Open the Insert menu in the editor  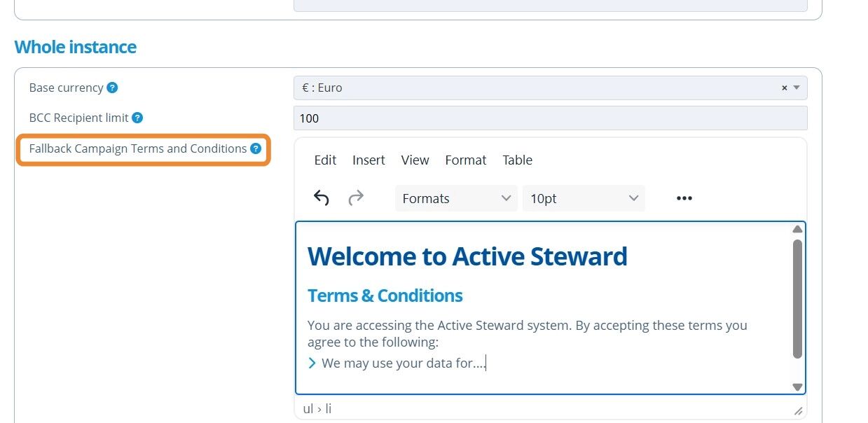368,160
